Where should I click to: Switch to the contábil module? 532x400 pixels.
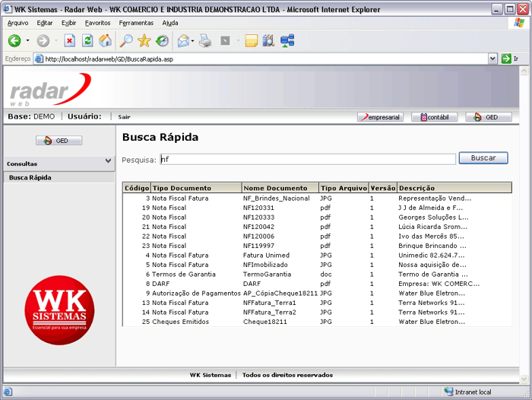click(435, 117)
